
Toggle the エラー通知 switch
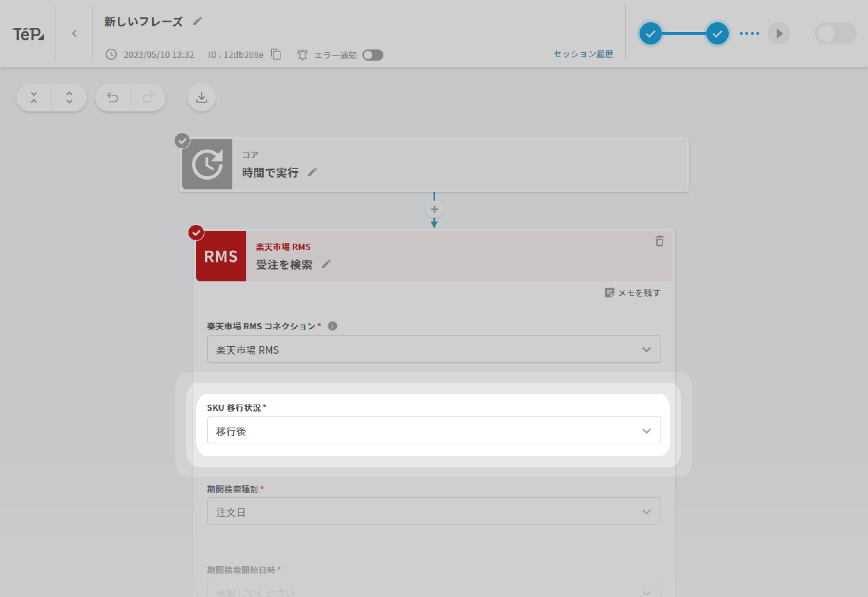[373, 55]
